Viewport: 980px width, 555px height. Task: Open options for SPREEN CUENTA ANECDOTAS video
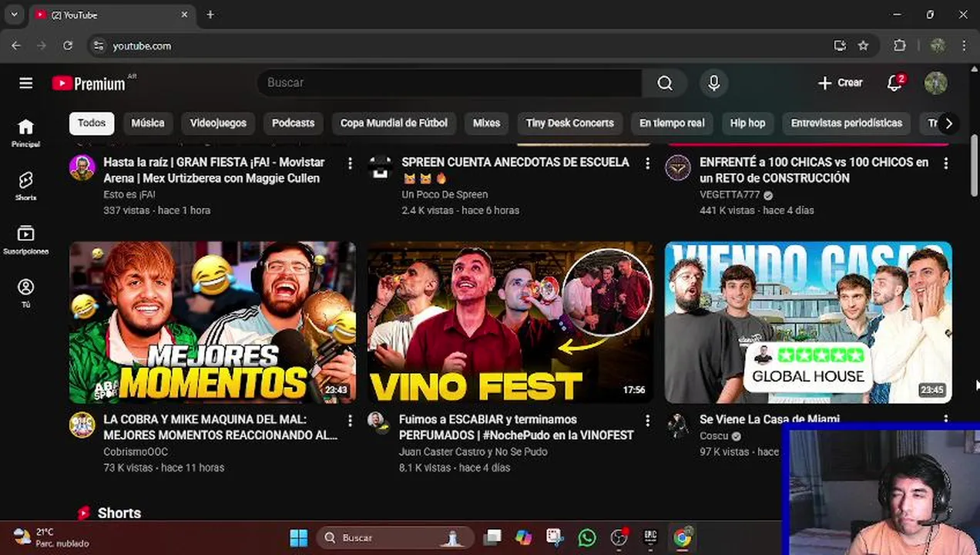point(647,163)
